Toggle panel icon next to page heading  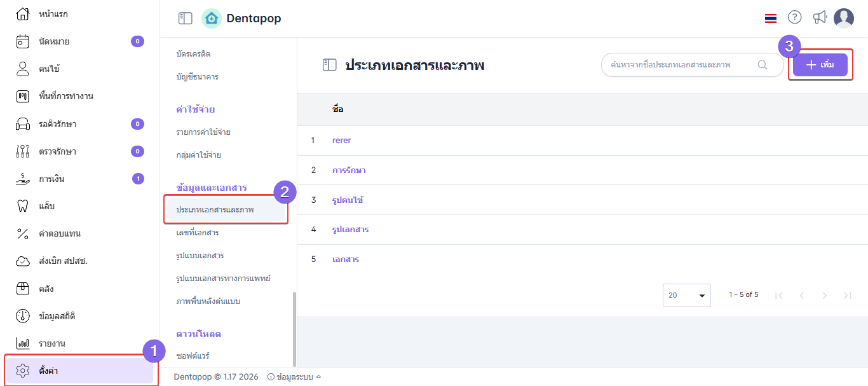329,65
